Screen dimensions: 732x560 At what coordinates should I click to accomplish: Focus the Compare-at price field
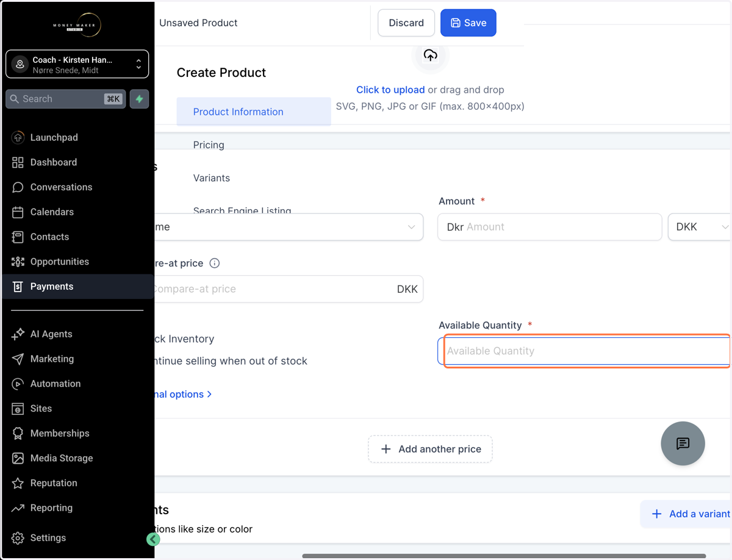point(289,289)
